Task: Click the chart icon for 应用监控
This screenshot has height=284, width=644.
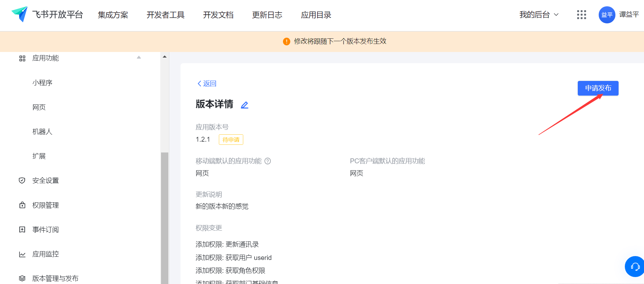Action: (22, 254)
